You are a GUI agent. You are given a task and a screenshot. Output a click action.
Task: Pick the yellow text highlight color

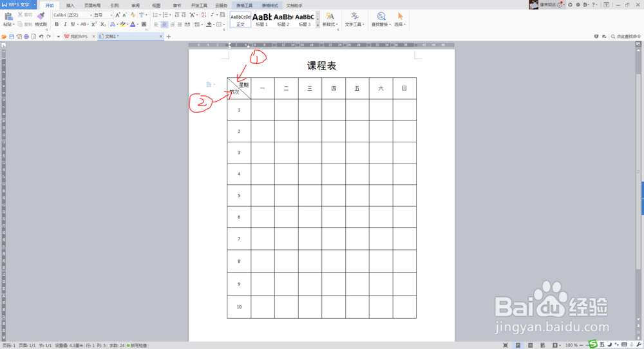coord(122,24)
